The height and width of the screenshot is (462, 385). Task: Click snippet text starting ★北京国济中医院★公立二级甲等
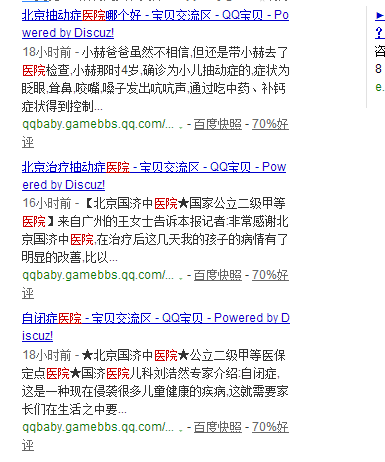point(155,382)
